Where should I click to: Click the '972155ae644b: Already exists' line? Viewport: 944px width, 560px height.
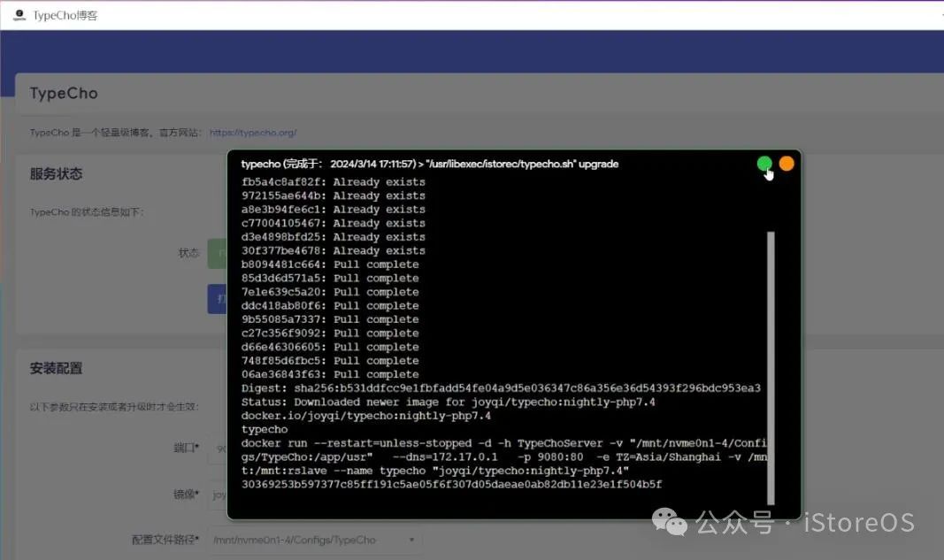click(x=333, y=196)
